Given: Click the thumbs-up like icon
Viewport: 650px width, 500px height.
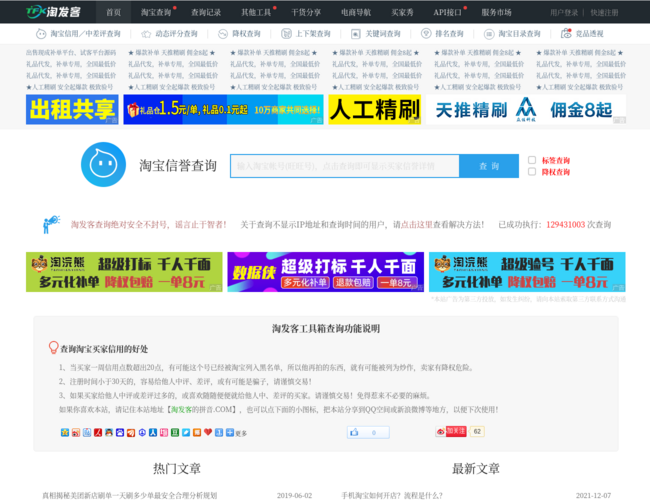Looking at the screenshot, I should pyautogui.click(x=354, y=432).
